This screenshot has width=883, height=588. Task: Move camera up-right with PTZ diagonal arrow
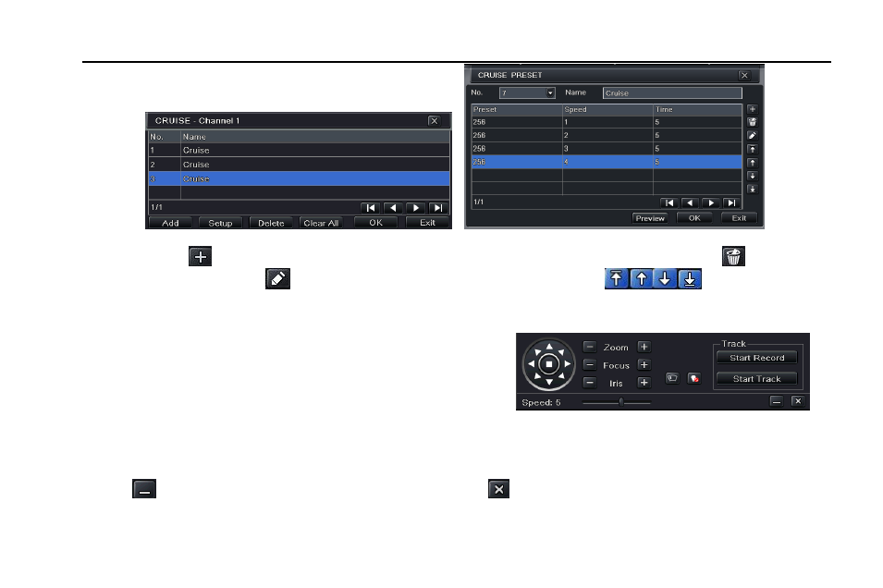561,352
